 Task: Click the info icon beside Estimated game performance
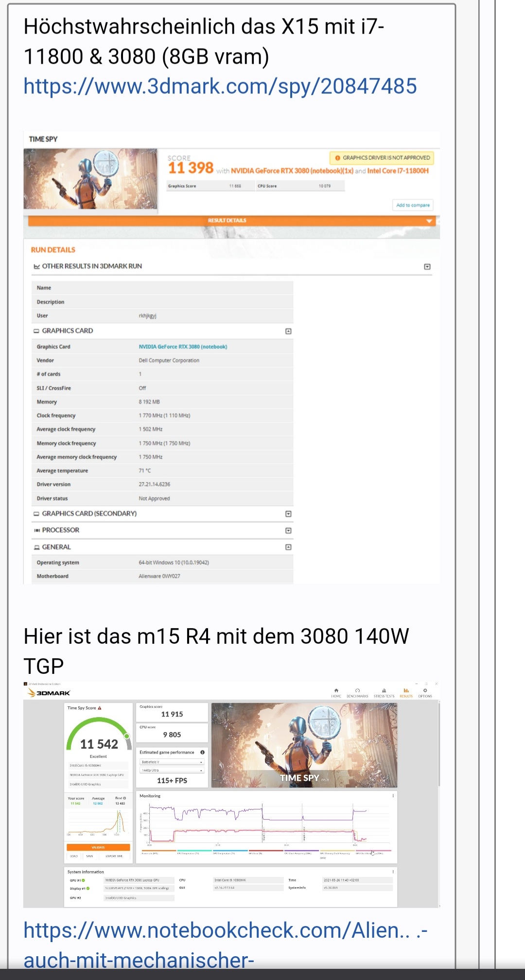pos(202,752)
